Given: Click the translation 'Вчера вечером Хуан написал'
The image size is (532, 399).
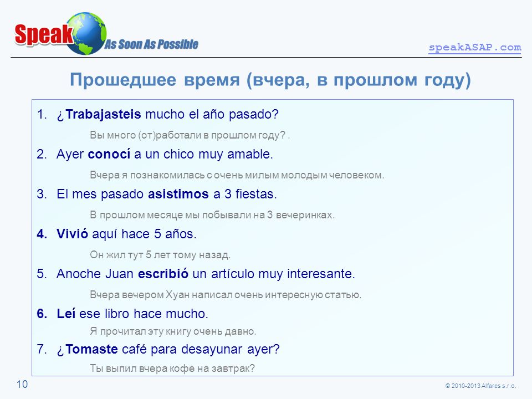Looking at the screenshot, I should coord(161,294).
